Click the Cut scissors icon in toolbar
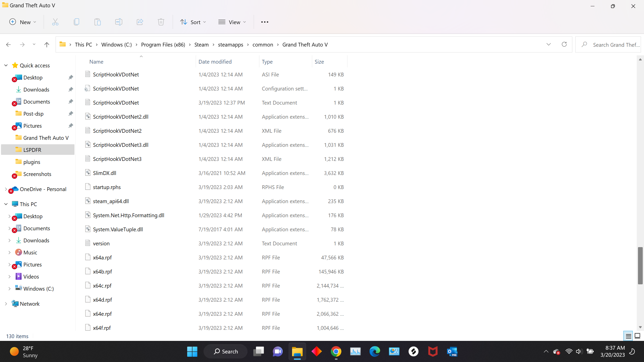 pyautogui.click(x=55, y=22)
